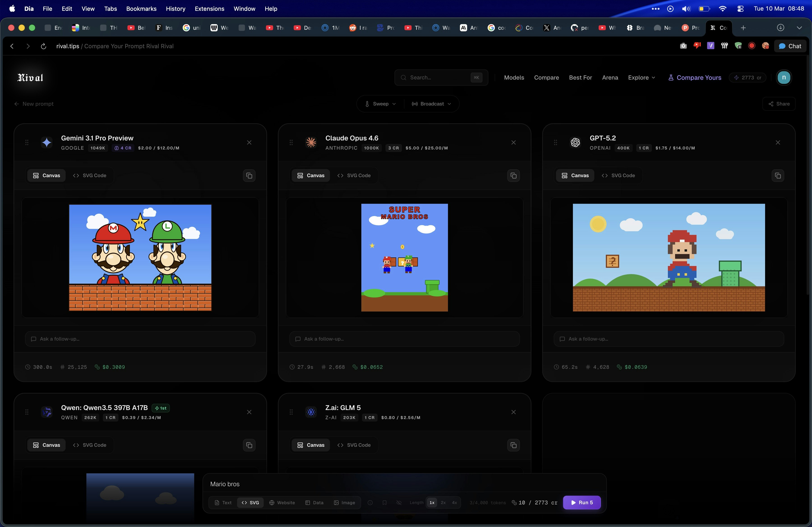
Task: Expand the Sweep dropdown
Action: pyautogui.click(x=381, y=104)
